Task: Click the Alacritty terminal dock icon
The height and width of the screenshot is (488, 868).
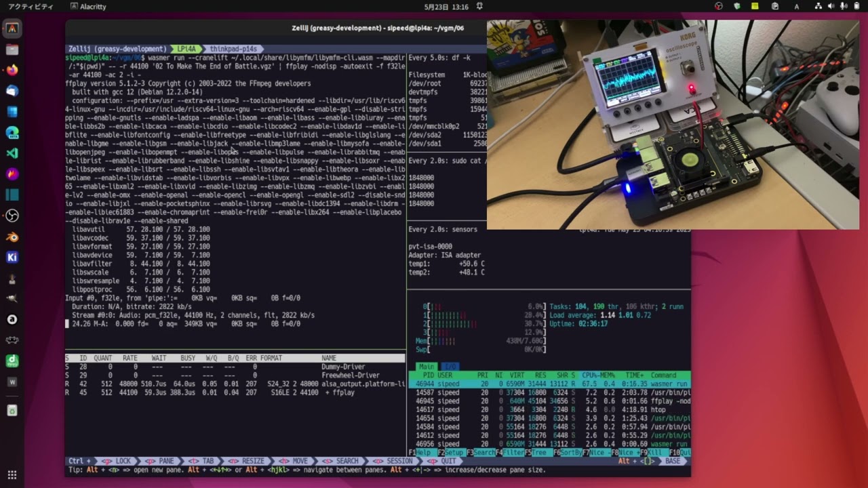Action: tap(12, 28)
